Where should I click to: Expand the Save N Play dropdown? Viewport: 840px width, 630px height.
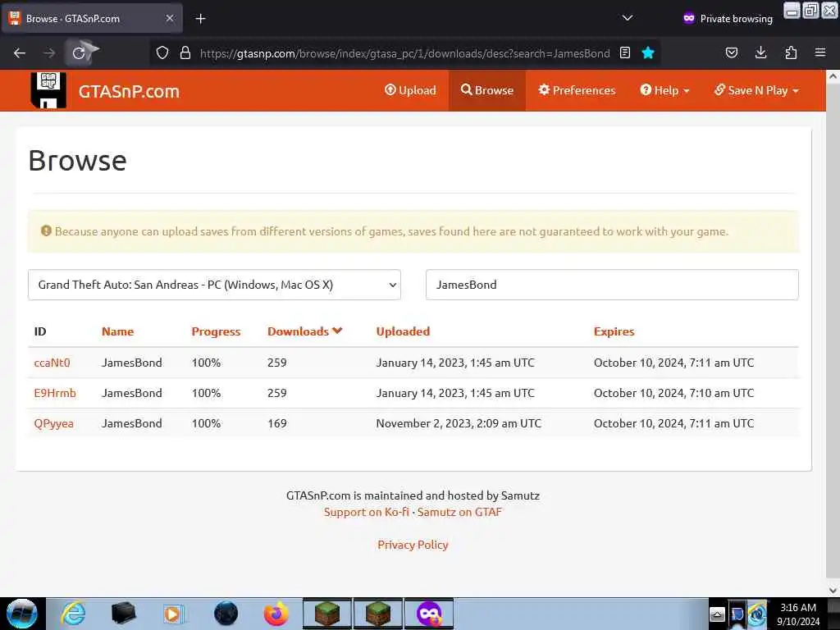click(x=756, y=90)
